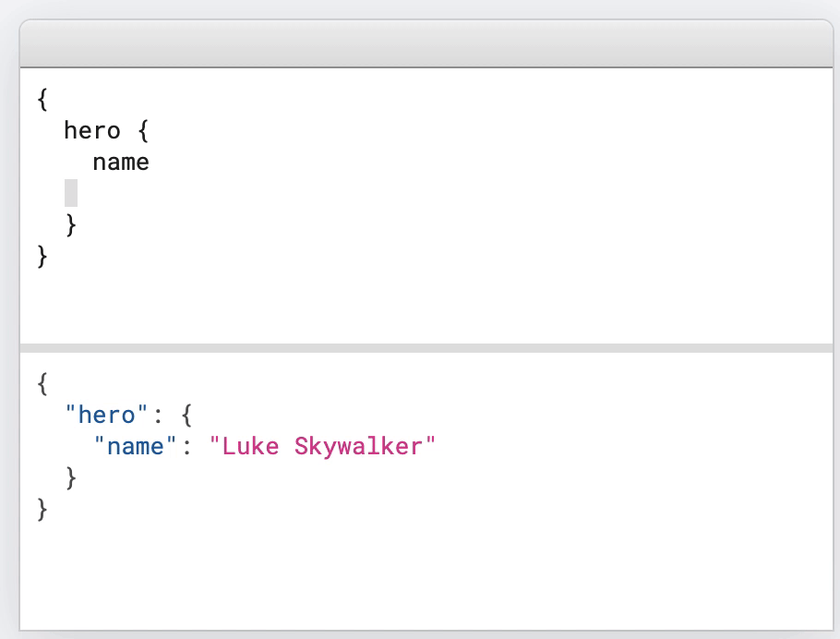Viewport: 840px width, 639px height.
Task: Click the opening brace after hero in query
Action: (x=142, y=131)
